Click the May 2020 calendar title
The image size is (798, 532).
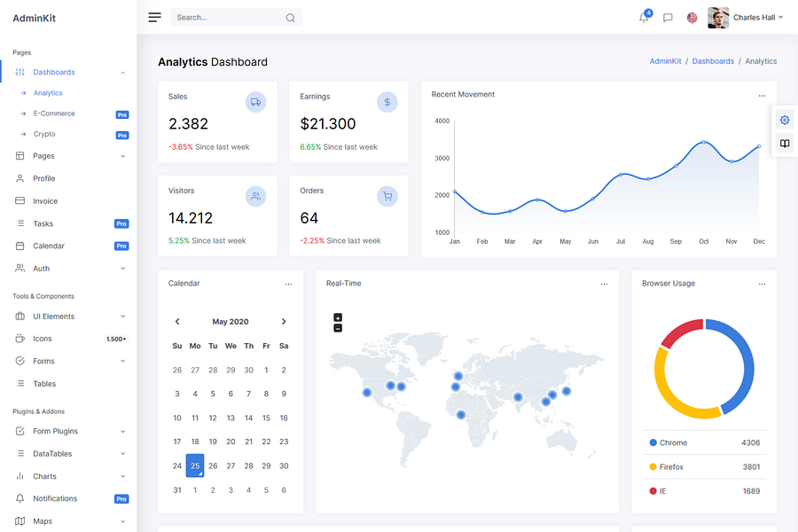[x=230, y=322]
